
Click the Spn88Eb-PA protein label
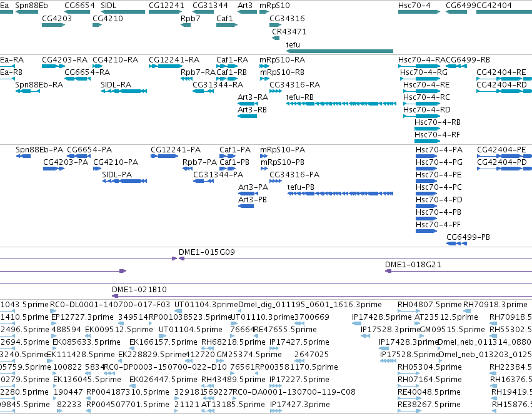(x=39, y=150)
